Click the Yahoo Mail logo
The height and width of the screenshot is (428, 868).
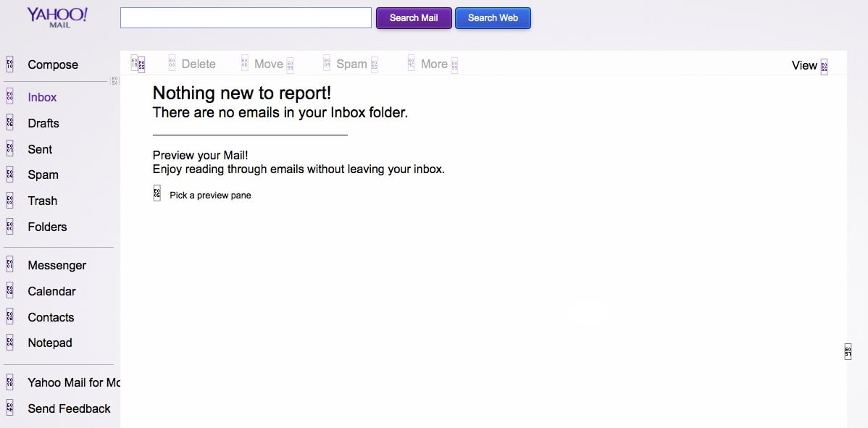coord(57,17)
